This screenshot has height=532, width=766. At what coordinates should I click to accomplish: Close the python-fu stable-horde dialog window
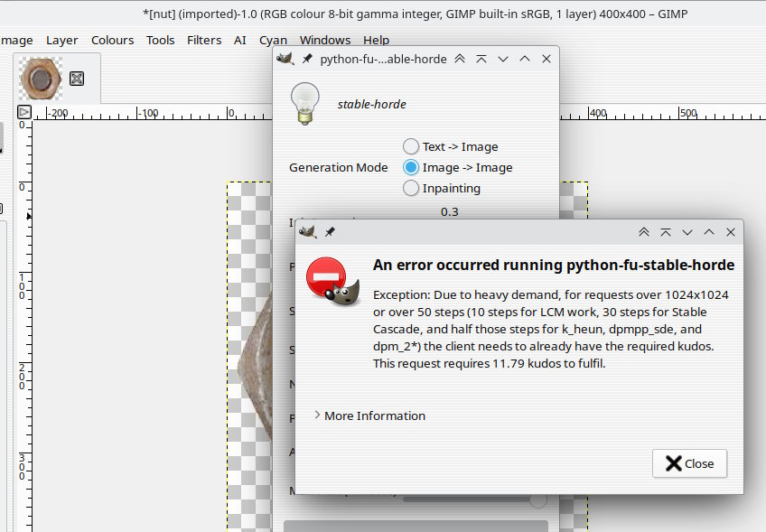pos(546,59)
